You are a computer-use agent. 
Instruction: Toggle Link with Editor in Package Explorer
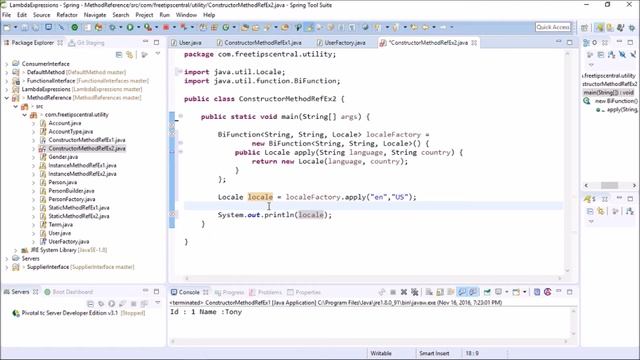[130, 54]
